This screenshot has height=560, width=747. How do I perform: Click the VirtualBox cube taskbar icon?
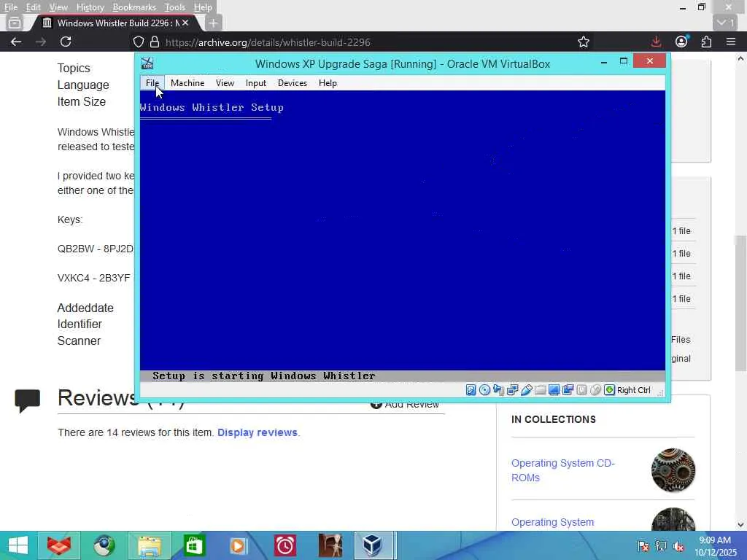coord(373,545)
